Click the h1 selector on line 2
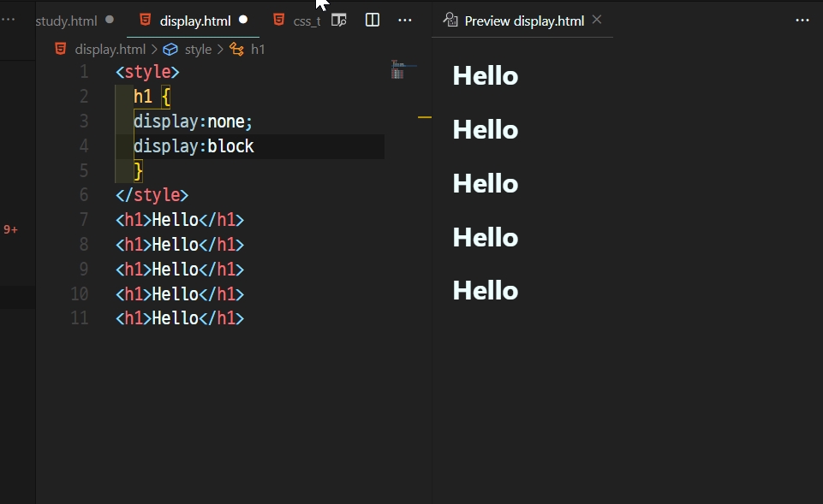823x504 pixels. point(143,97)
